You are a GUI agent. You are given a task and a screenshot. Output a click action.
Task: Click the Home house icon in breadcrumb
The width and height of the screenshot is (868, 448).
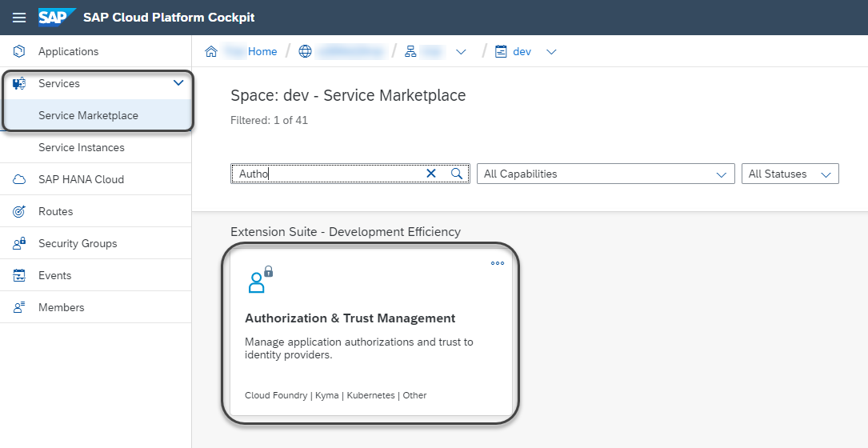(x=211, y=51)
